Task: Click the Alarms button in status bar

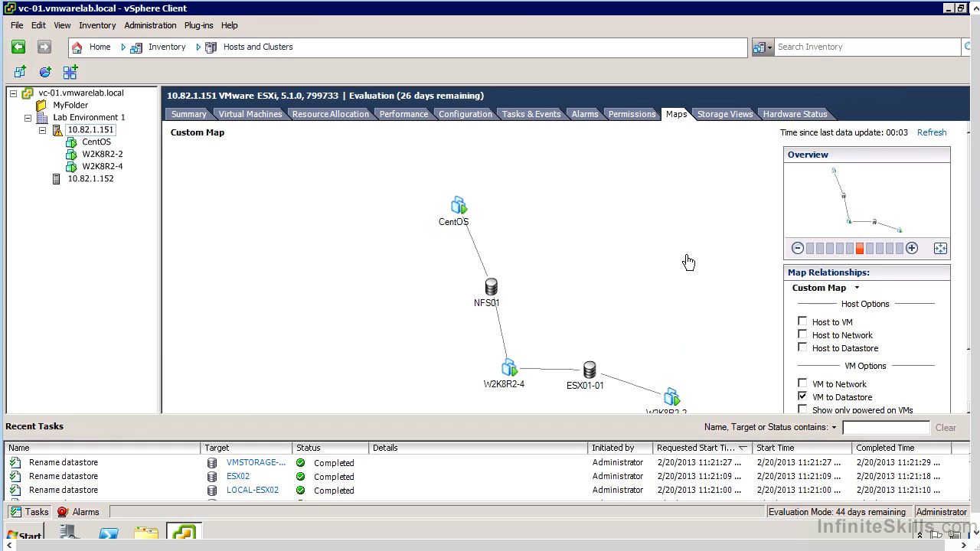Action: (x=78, y=512)
